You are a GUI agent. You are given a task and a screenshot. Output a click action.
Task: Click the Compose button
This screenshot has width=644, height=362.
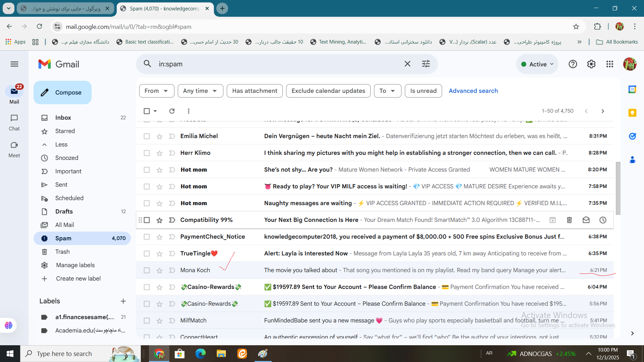click(62, 93)
